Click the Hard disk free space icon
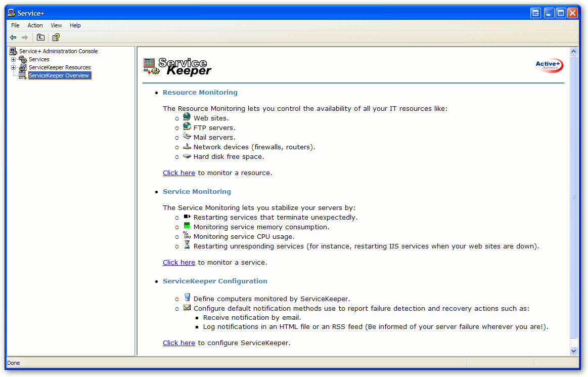This screenshot has width=588, height=377. tap(187, 156)
